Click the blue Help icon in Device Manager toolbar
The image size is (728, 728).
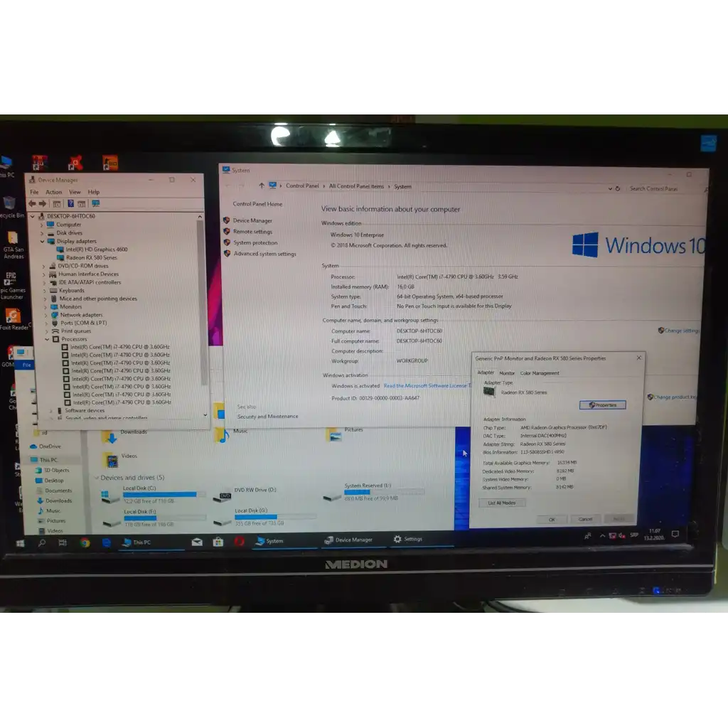(x=70, y=203)
